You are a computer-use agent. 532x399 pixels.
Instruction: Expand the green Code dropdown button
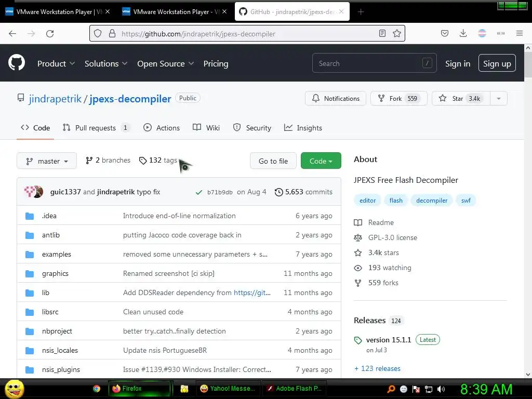[x=321, y=161]
